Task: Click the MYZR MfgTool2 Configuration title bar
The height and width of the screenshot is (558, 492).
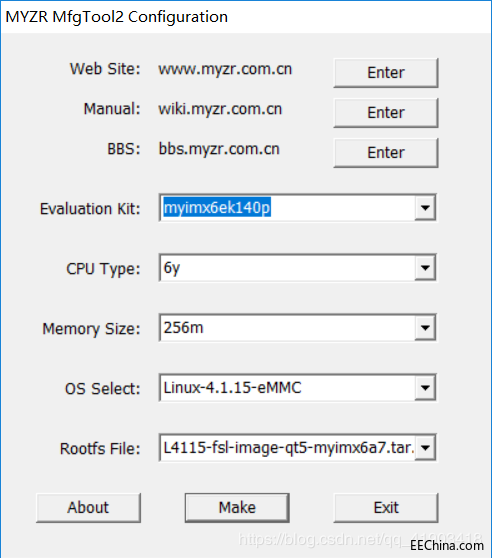Action: tap(246, 17)
